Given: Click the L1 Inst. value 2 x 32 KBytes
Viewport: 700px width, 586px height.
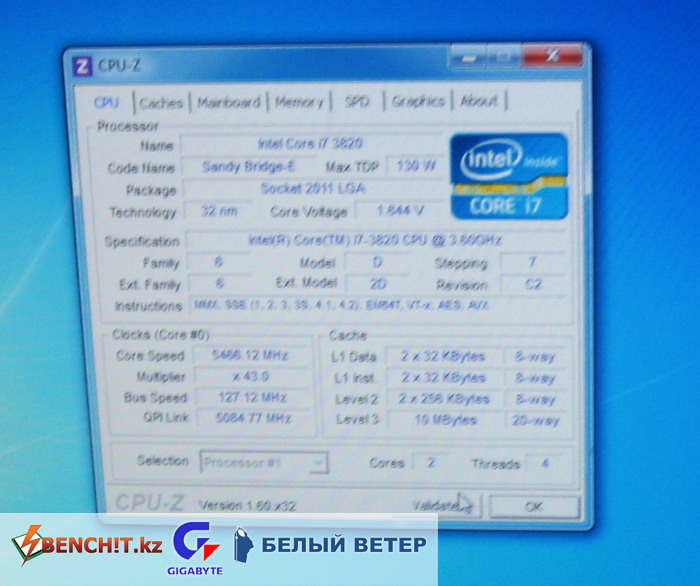Looking at the screenshot, I should [x=443, y=378].
